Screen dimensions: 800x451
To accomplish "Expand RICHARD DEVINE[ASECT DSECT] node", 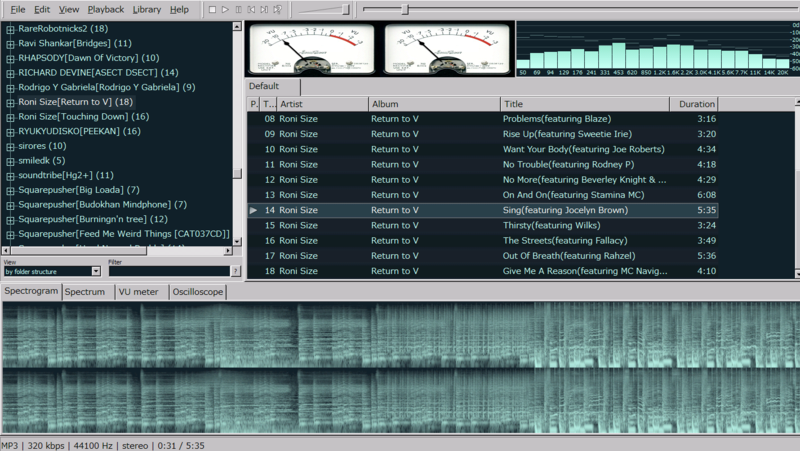I will (10, 73).
